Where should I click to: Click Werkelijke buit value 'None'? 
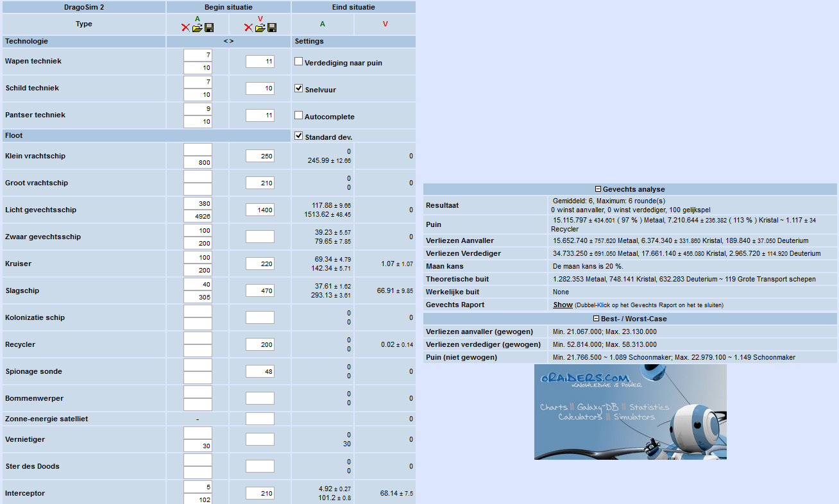point(561,292)
